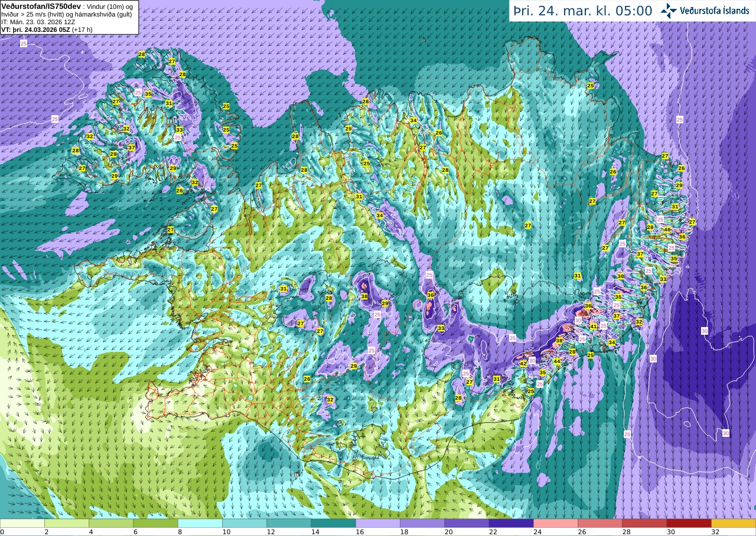Pick the pale yellow 0–2 legend swatch

coord(22,523)
